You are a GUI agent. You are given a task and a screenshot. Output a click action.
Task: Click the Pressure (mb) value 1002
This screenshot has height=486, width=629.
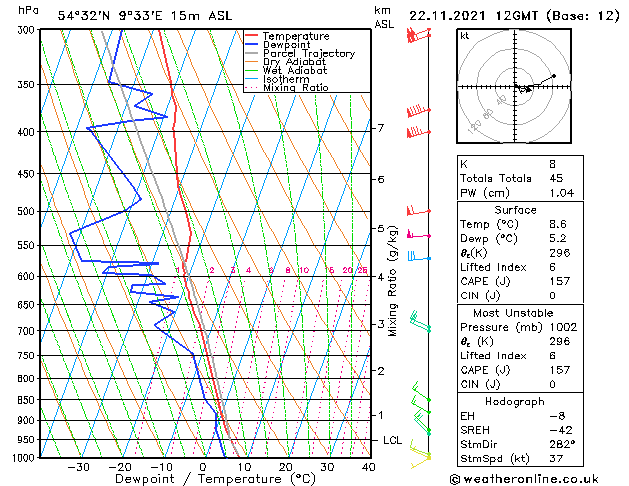click(x=563, y=327)
